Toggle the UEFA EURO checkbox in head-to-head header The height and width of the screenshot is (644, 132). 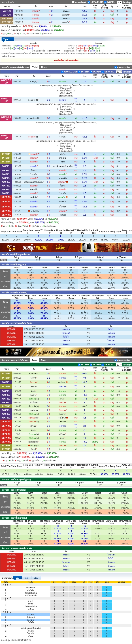[x=89, y=2]
